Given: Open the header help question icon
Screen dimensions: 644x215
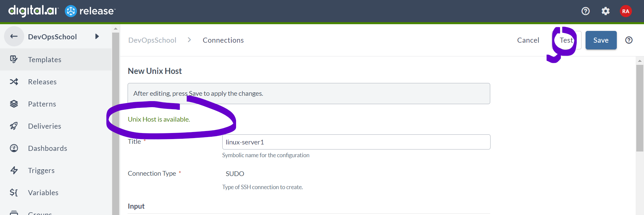Looking at the screenshot, I should (586, 11).
